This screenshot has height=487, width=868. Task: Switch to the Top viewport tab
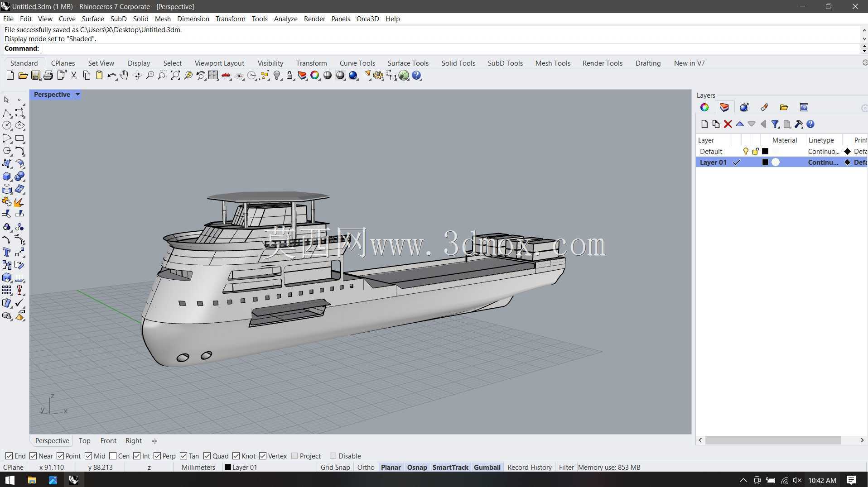coord(84,440)
